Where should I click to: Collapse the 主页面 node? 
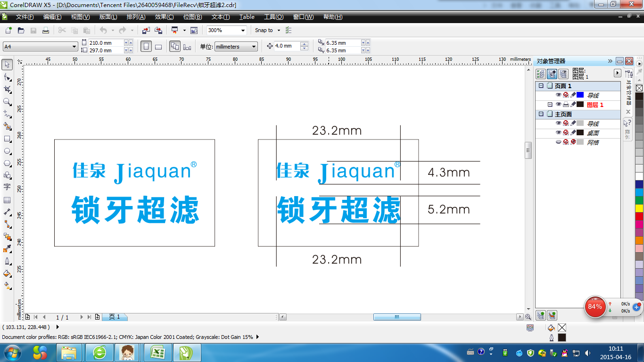[541, 114]
